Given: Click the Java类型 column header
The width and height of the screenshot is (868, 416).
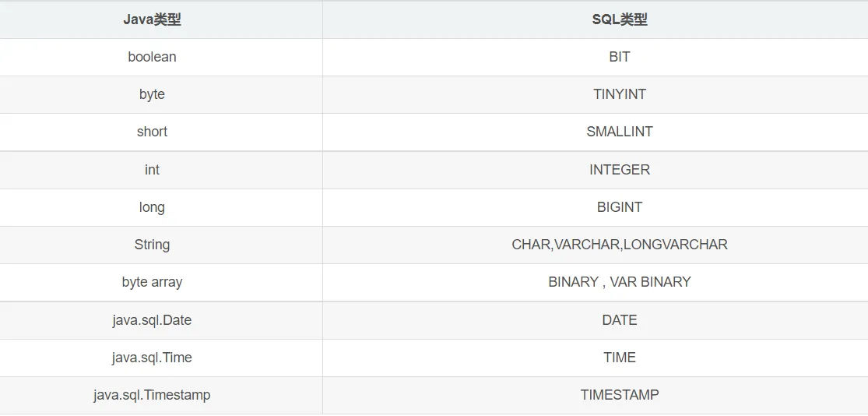Looking at the screenshot, I should pos(152,19).
